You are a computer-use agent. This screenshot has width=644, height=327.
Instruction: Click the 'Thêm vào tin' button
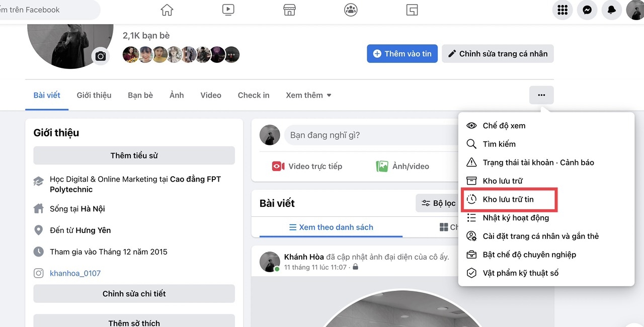point(403,54)
